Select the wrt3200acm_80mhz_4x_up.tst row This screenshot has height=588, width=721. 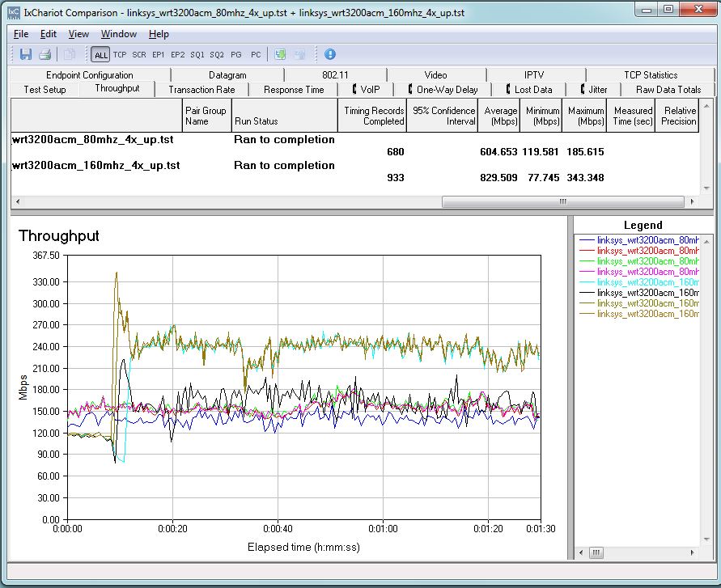(354, 140)
